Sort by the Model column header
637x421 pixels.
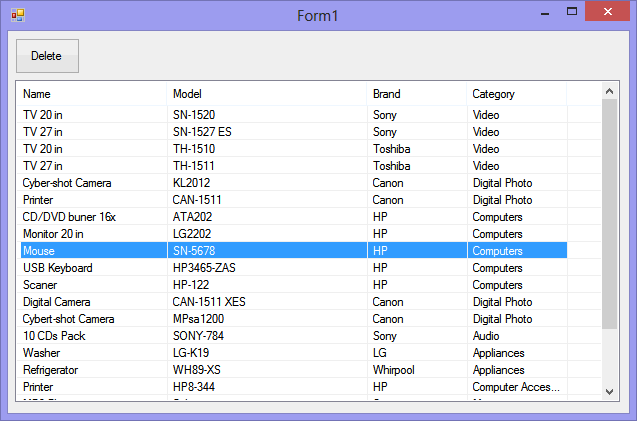tap(266, 94)
